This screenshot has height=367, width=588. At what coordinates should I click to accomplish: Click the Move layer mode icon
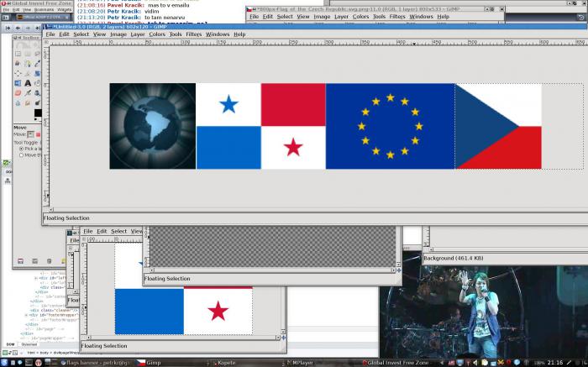pos(31,134)
